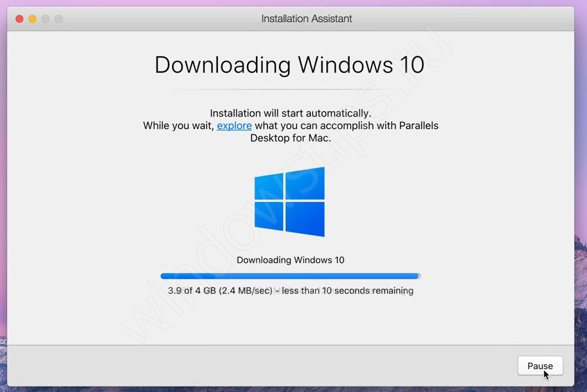Close the Installation Assistant with red button
587x392 pixels.
(19, 19)
